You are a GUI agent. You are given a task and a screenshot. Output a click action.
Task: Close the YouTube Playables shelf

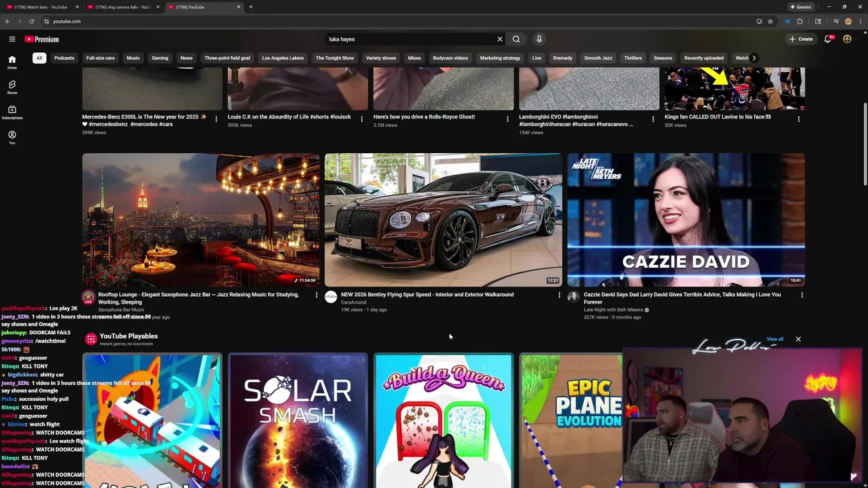[798, 339]
